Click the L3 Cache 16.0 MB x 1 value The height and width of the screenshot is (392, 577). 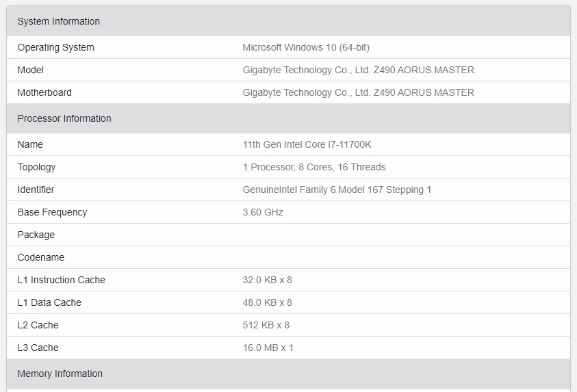(268, 348)
